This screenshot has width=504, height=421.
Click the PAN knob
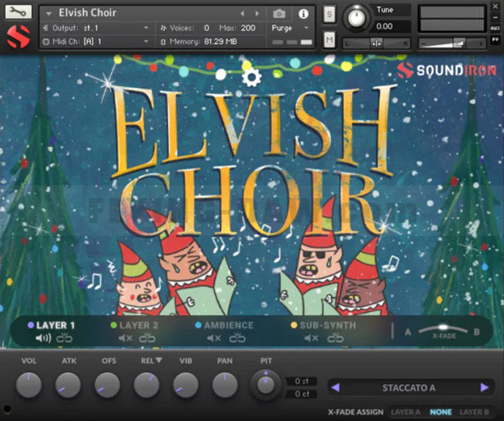click(x=225, y=385)
